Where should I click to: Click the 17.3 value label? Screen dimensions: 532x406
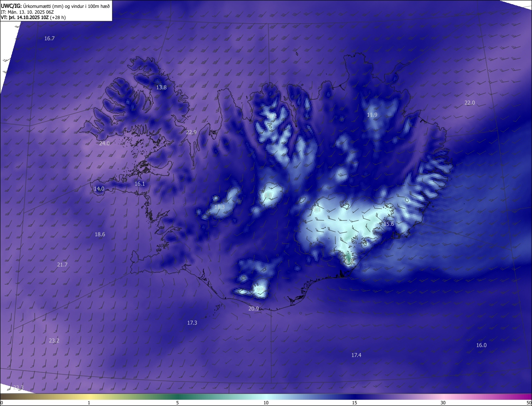(x=192, y=323)
